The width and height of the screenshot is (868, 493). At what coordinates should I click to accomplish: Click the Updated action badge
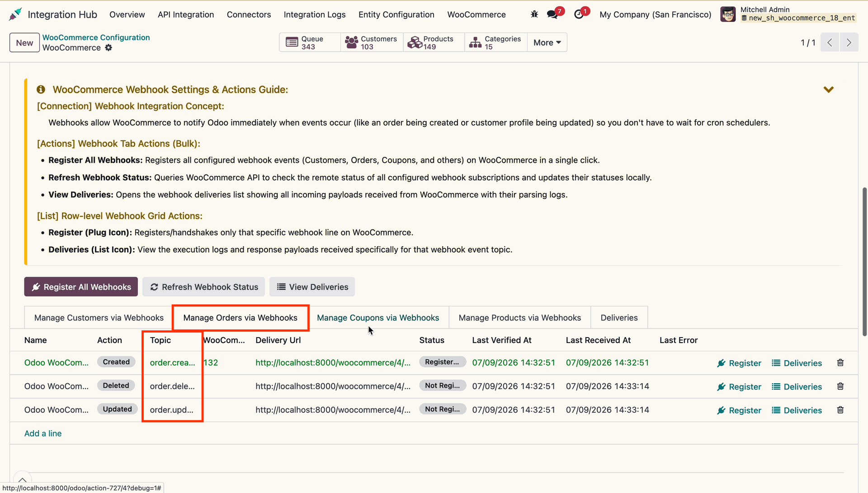point(117,409)
